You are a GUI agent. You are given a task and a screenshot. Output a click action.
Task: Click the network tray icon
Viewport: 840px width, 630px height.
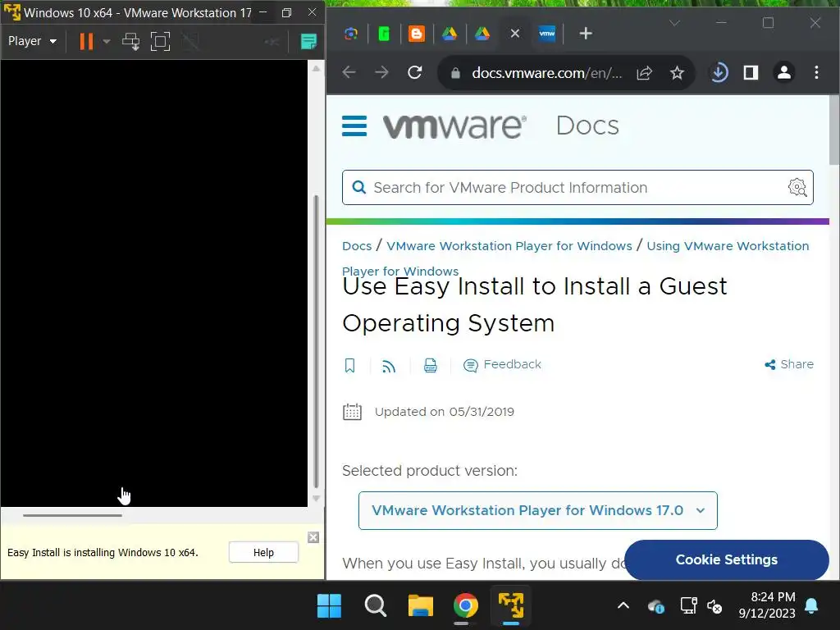[x=688, y=606]
